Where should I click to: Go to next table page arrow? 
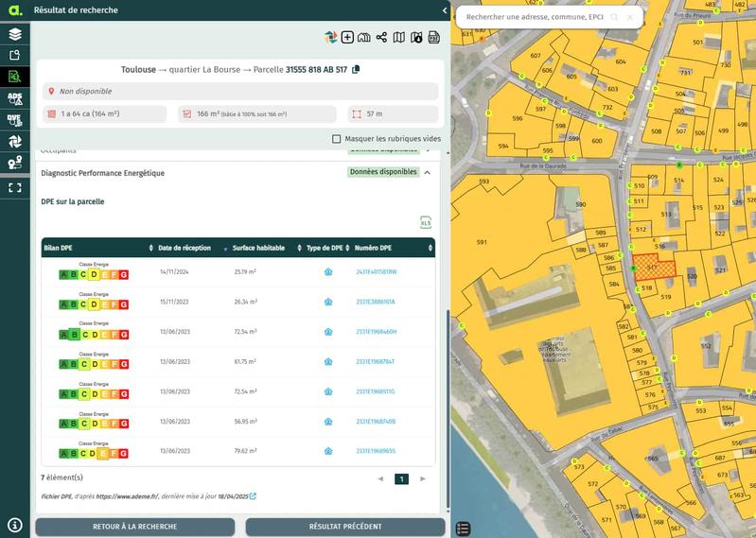(x=423, y=478)
